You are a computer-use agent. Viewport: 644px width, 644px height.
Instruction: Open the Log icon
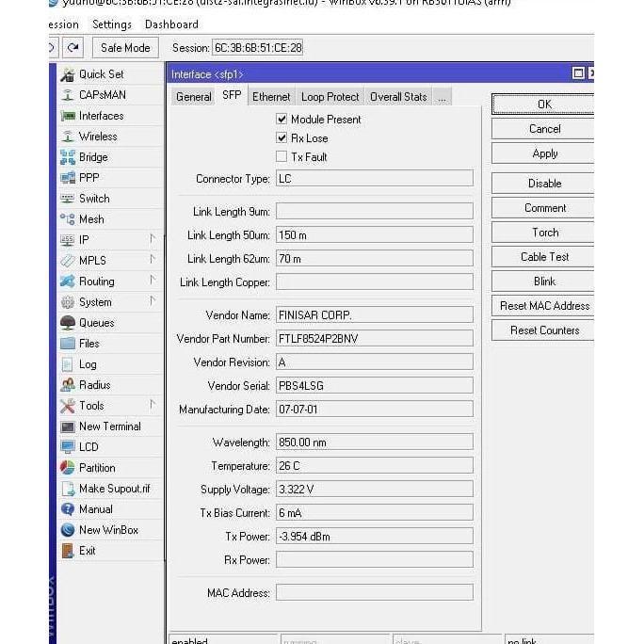(68, 364)
